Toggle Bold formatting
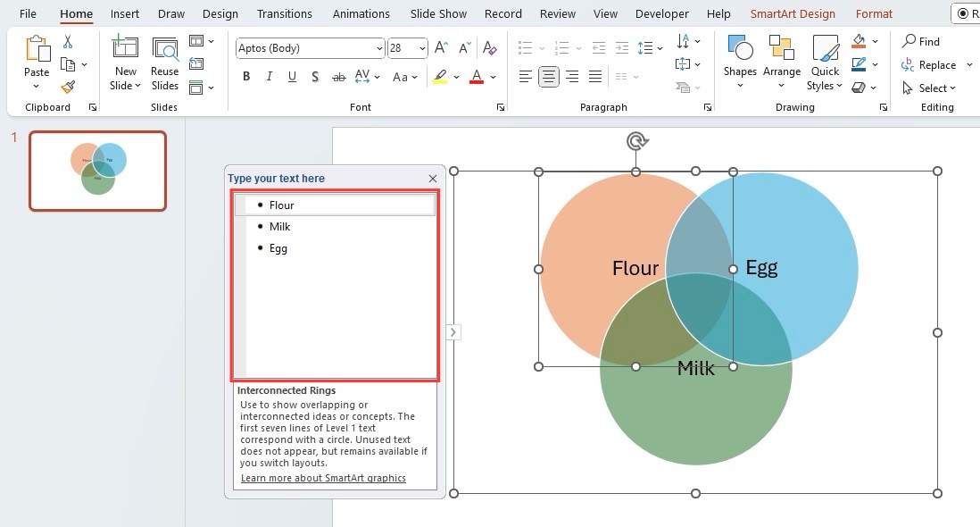This screenshot has width=980, height=527. (x=246, y=76)
